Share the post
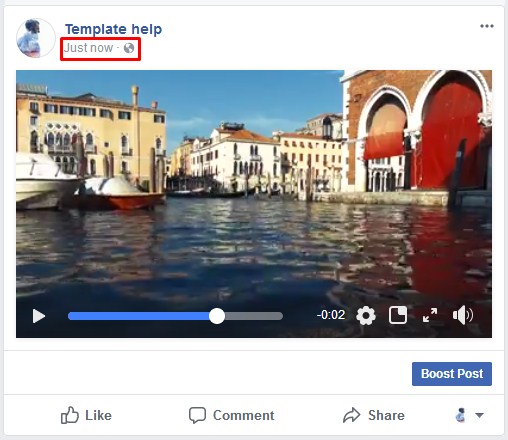508x440 pixels. (x=374, y=415)
